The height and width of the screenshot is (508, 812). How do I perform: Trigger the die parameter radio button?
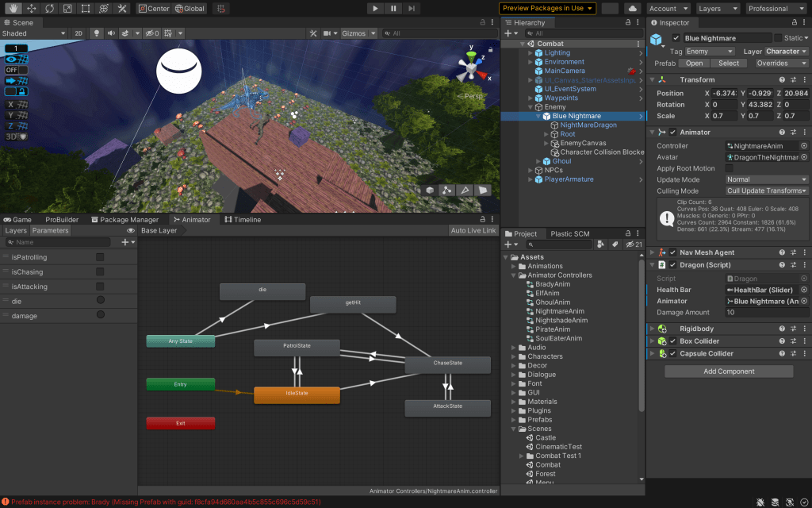point(100,301)
